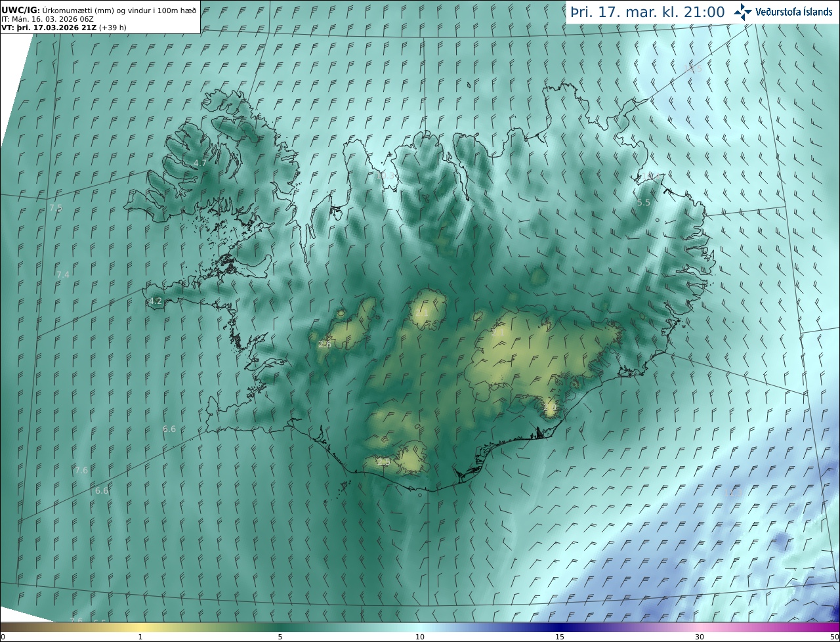Click the 50 tick label on the colorbar
Screen dimensions: 840x642
click(x=834, y=637)
